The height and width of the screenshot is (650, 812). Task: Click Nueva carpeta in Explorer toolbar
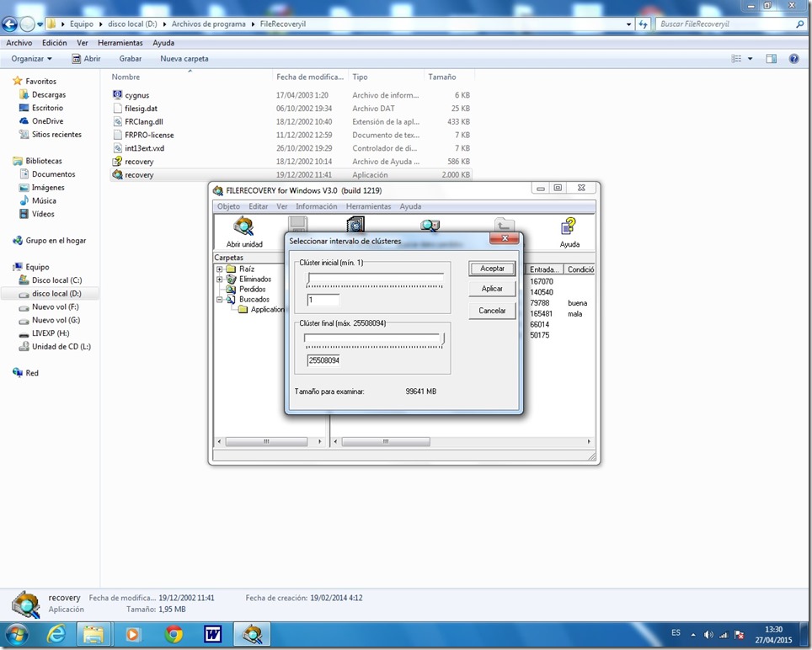click(184, 58)
